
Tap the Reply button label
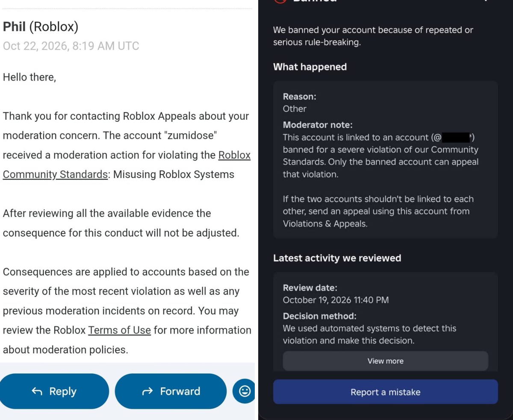coord(63,391)
